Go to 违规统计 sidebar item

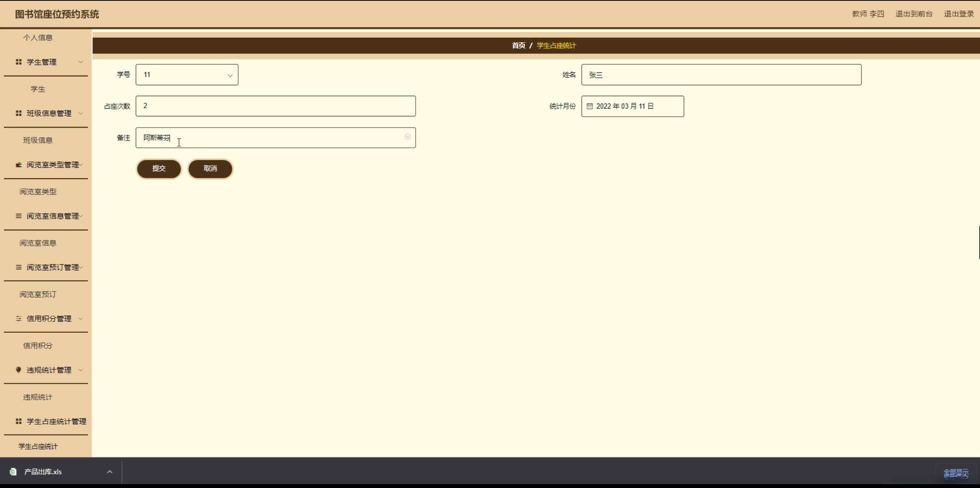(x=38, y=397)
